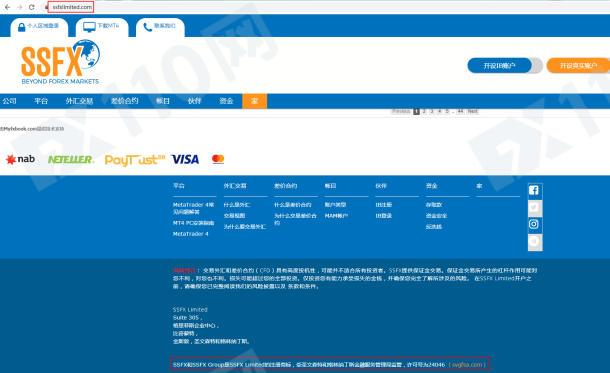Open 账户类型 footer link

(x=336, y=205)
